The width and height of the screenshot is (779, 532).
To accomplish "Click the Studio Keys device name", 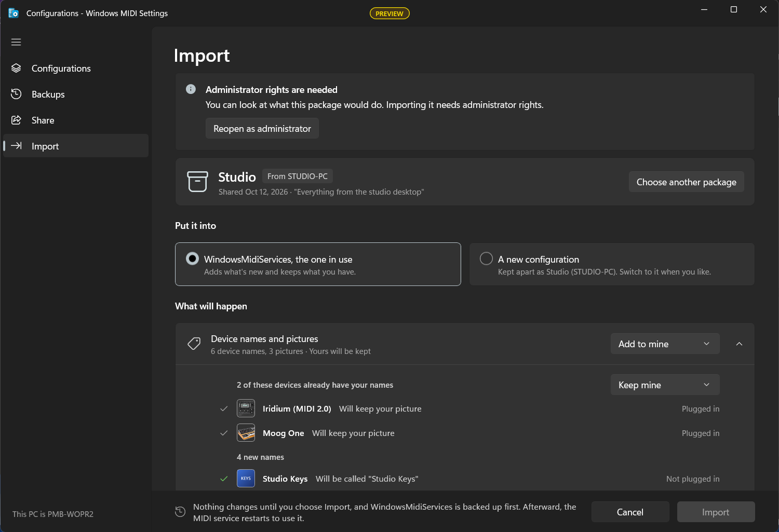I will (285, 479).
